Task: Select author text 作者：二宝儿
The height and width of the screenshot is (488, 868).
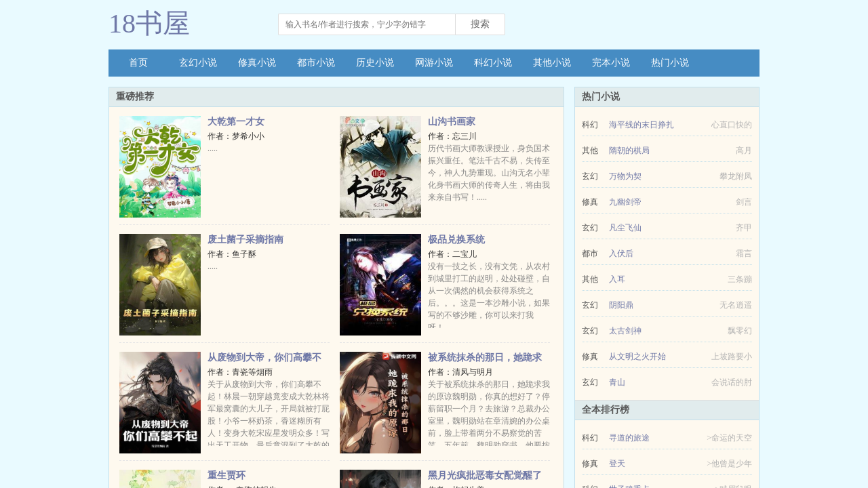Action: pos(452,254)
